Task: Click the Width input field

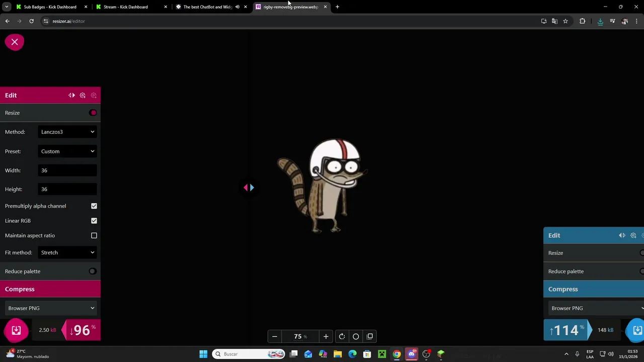Action: [x=67, y=170]
